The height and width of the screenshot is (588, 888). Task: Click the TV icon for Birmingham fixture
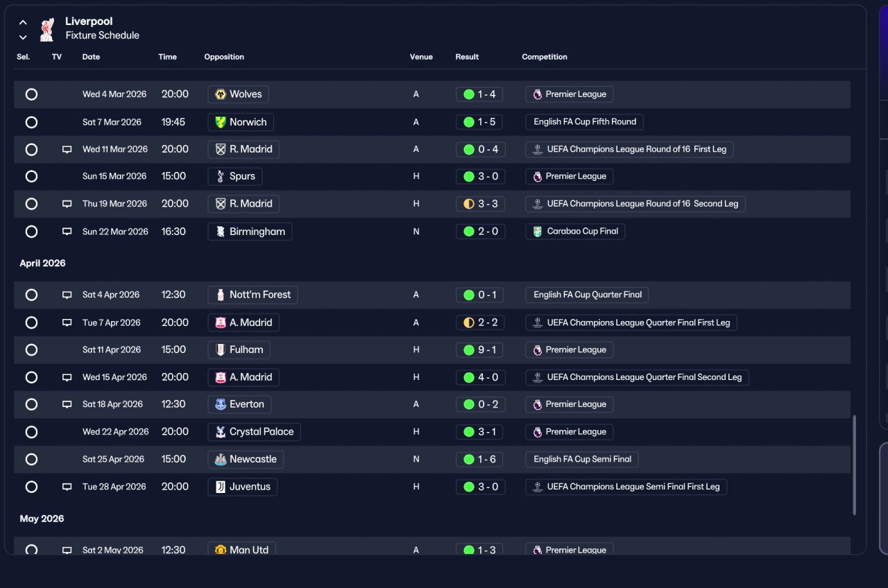(x=67, y=232)
